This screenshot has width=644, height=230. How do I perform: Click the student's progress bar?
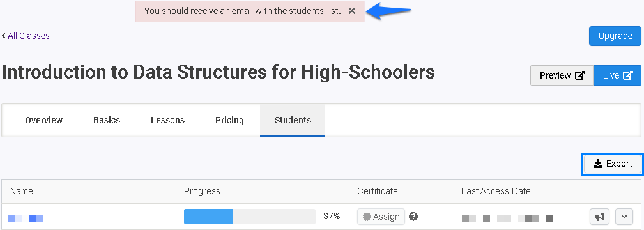(250, 217)
